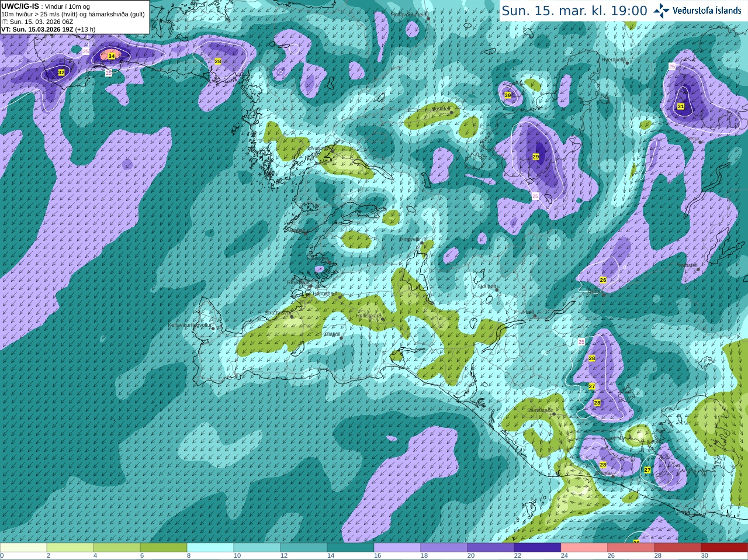Image resolution: width=748 pixels, height=560 pixels.
Task: Select the yellow 32 gust peak label
Action: click(61, 72)
